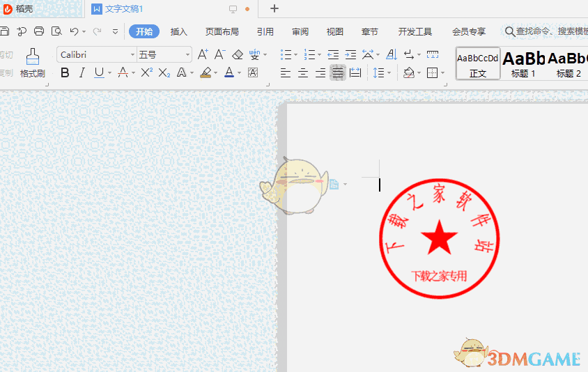Expand quick access toolbar customize arrow
Viewport: 588px width, 372px height.
pos(116,31)
